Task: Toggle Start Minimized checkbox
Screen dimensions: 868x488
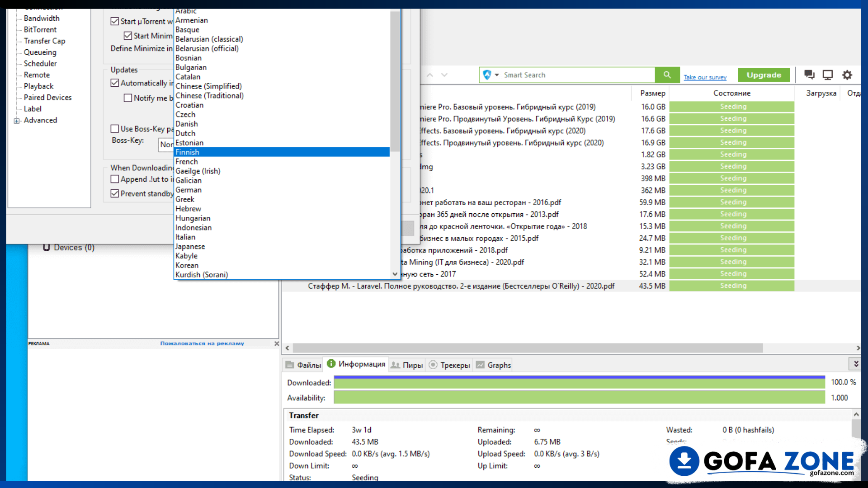Action: coord(128,36)
